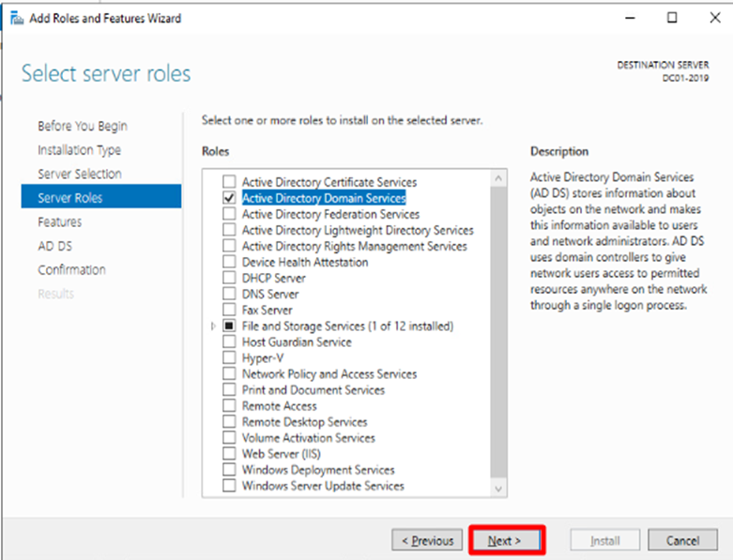Toggle the Remote Desktop Services checkbox
733x560 pixels.
(229, 421)
